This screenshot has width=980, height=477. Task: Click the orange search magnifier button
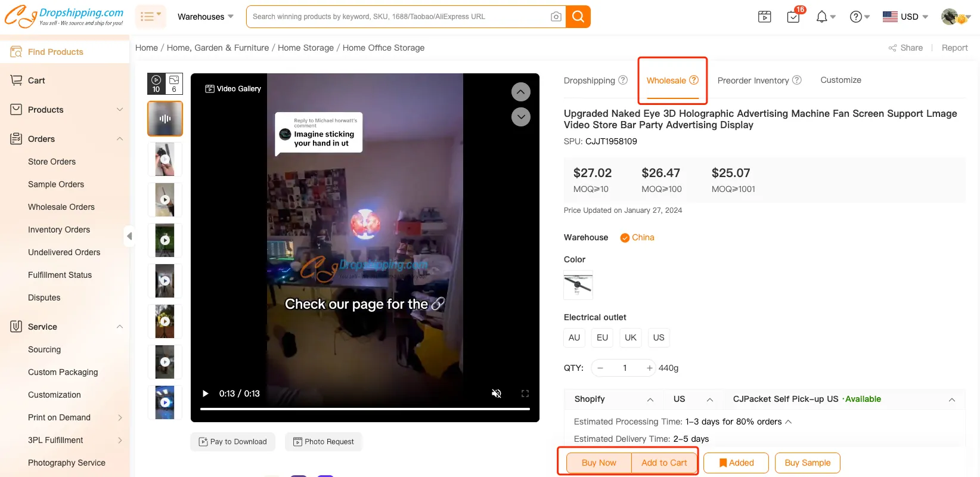coord(578,17)
